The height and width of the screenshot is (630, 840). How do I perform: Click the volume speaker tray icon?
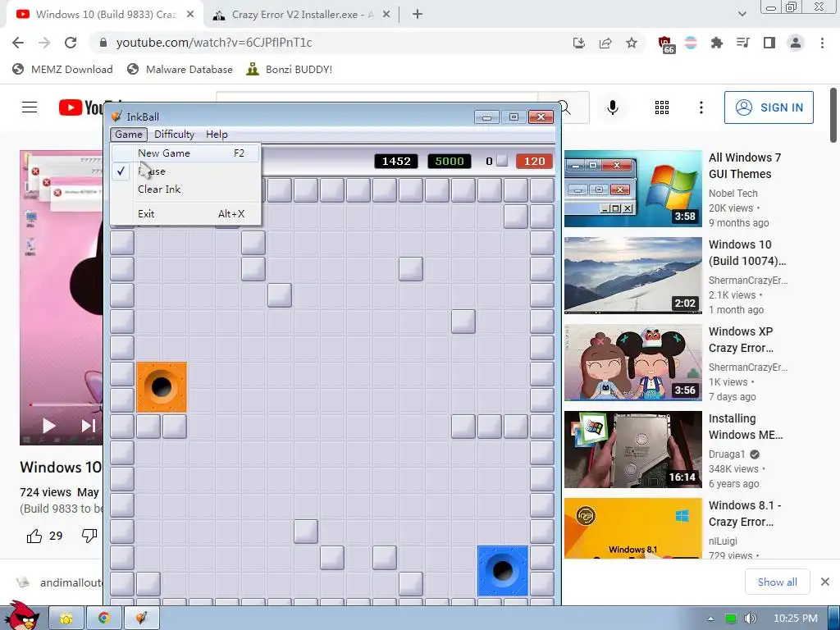(x=751, y=619)
